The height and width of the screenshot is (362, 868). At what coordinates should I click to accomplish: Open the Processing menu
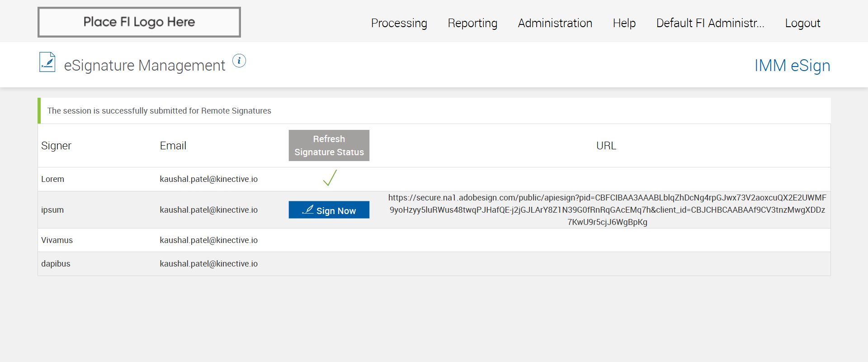(399, 23)
